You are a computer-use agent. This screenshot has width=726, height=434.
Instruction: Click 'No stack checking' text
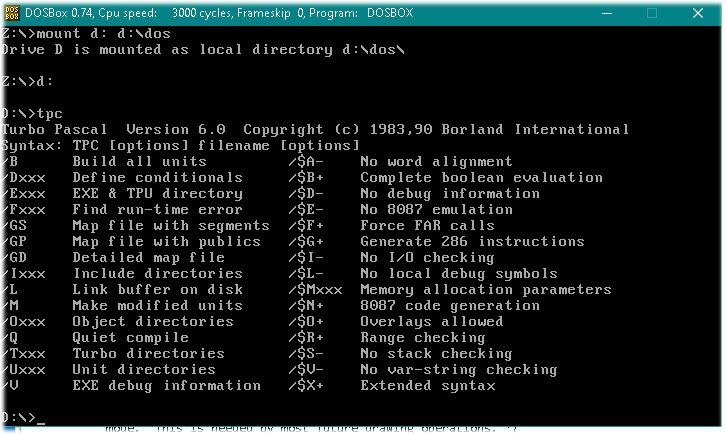(437, 353)
